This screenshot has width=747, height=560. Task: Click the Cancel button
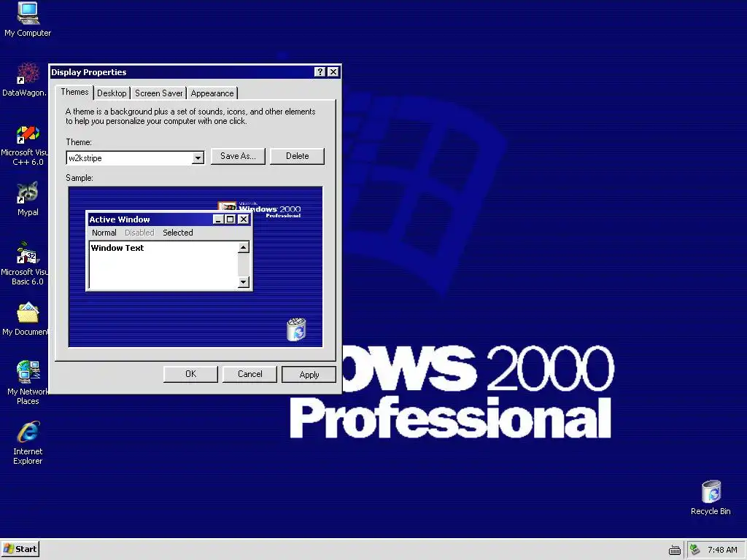[249, 374]
